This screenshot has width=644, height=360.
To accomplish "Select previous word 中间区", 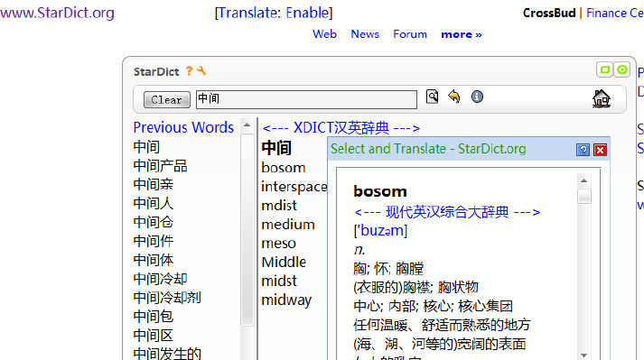I will pyautogui.click(x=154, y=336).
